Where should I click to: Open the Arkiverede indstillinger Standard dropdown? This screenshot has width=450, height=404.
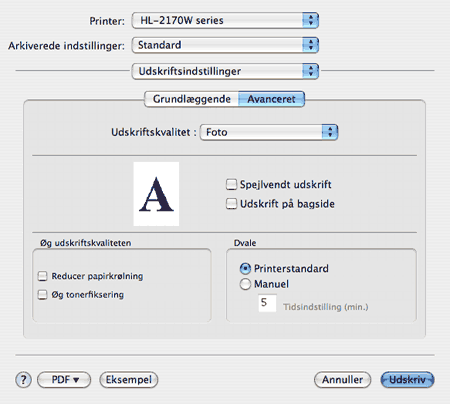coord(225,45)
